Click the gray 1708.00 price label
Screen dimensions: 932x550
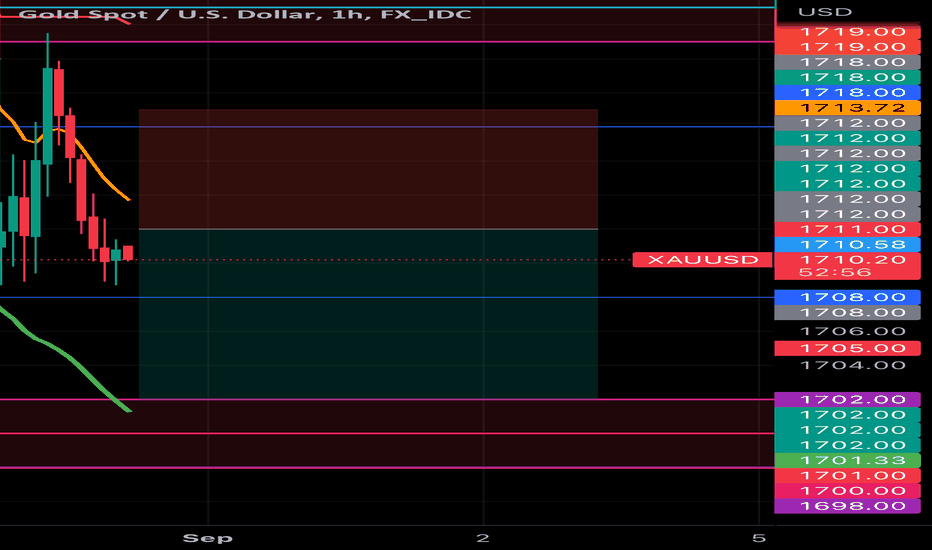tap(848, 313)
